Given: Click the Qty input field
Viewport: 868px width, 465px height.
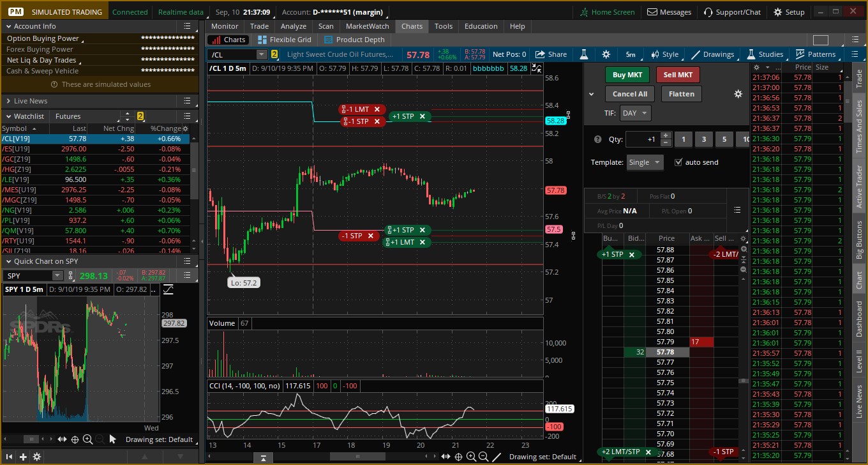Looking at the screenshot, I should [x=642, y=139].
